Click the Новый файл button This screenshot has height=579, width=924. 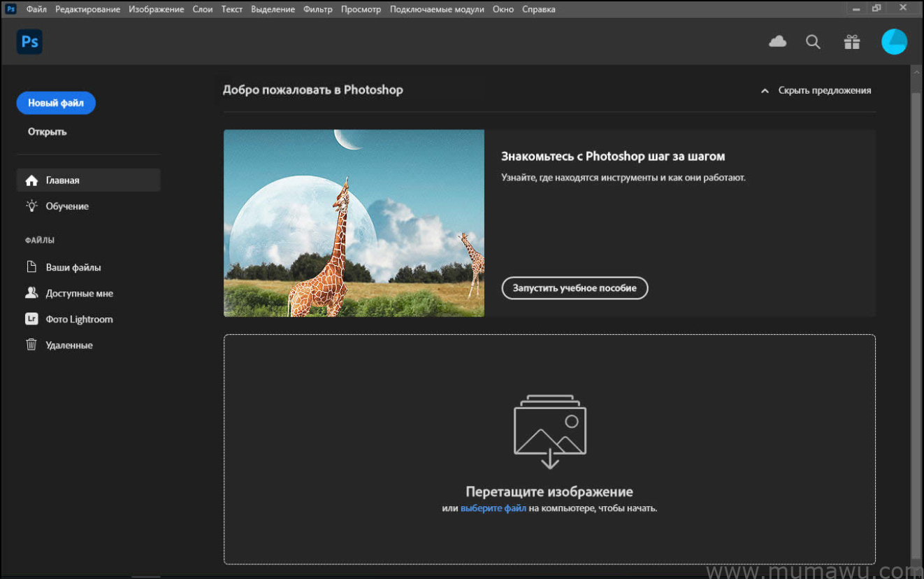(56, 103)
